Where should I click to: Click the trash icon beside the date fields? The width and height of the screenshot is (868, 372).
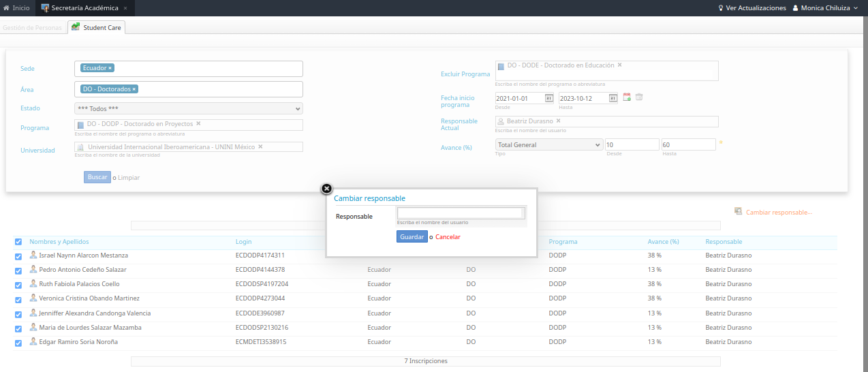coord(639,97)
